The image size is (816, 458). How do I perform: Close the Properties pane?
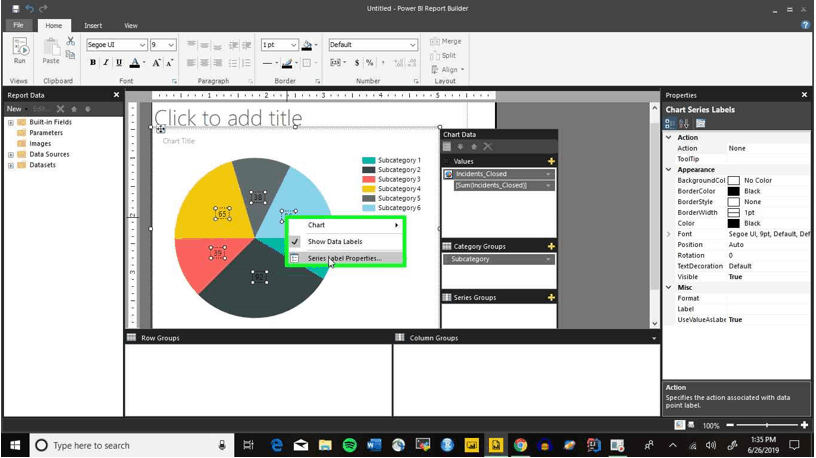click(x=805, y=95)
